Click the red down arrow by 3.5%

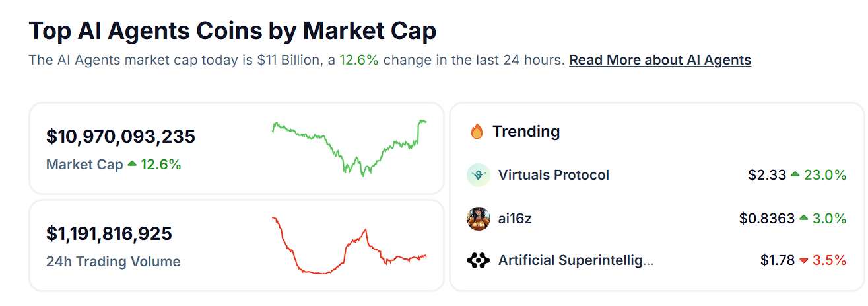(x=803, y=261)
